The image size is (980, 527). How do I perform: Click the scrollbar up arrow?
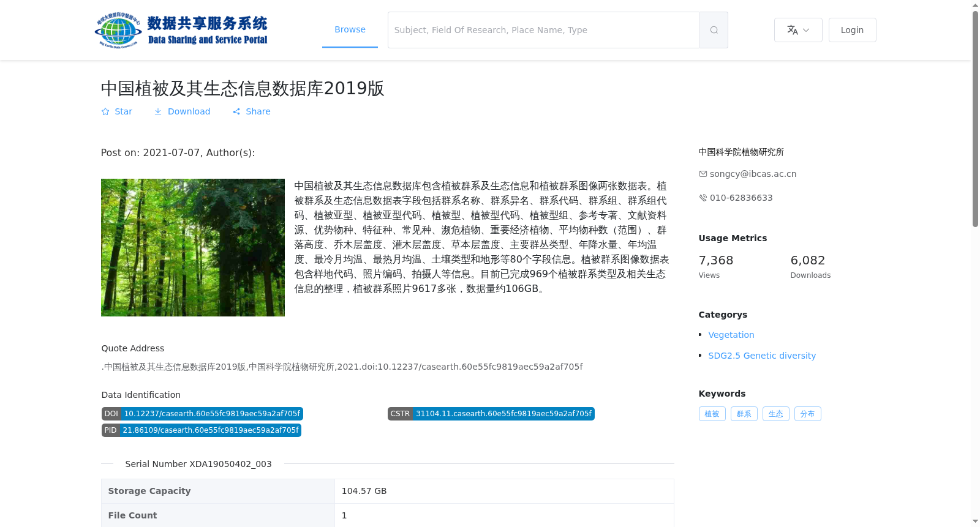[975, 5]
